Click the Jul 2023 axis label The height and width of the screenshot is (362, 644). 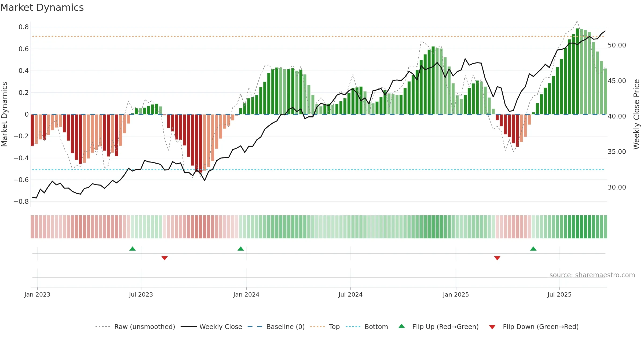[141, 294]
